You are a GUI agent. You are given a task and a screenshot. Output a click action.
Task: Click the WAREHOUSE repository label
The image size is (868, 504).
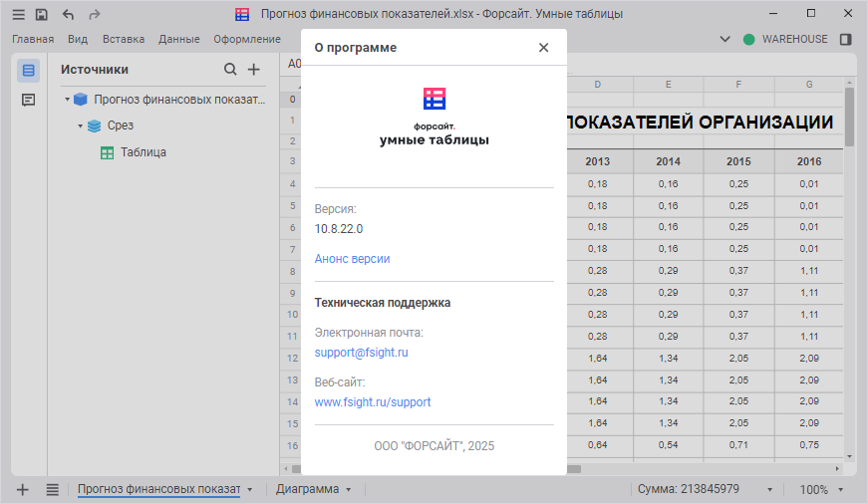click(794, 39)
